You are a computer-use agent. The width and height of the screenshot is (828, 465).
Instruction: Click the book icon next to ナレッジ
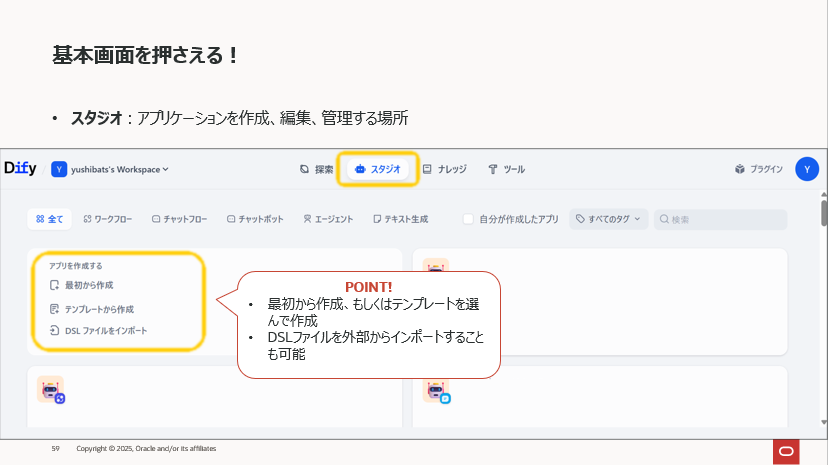point(427,169)
